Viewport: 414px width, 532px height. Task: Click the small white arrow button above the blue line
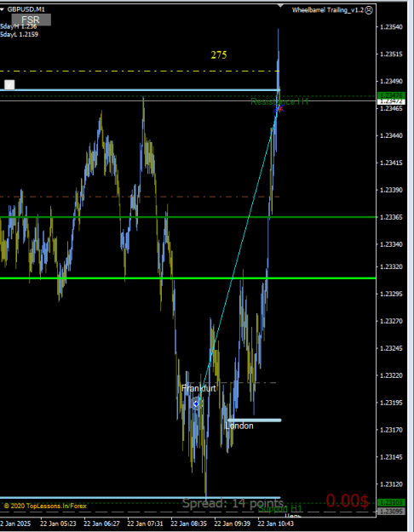9,84
